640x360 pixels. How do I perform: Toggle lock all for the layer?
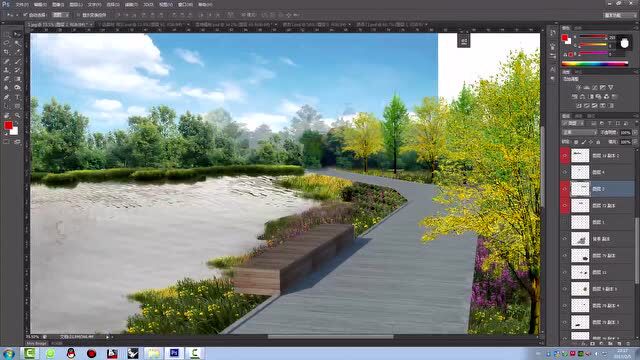[x=598, y=142]
